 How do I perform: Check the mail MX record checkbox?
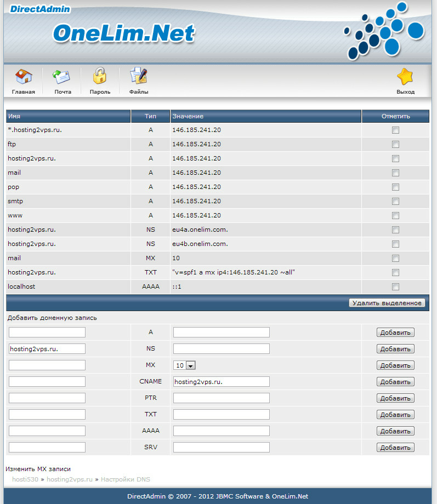pos(395,258)
